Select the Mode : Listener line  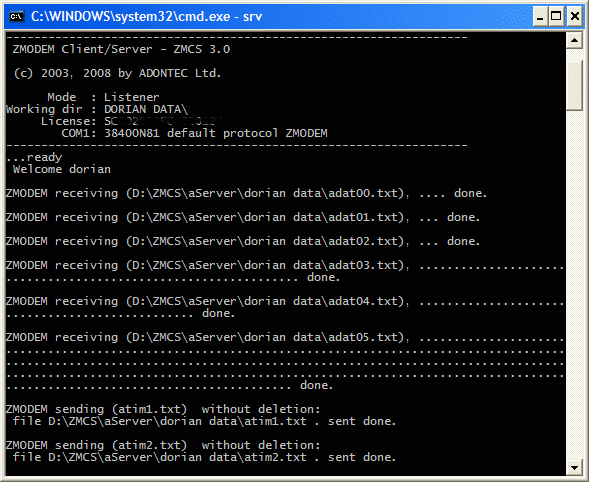point(103,97)
